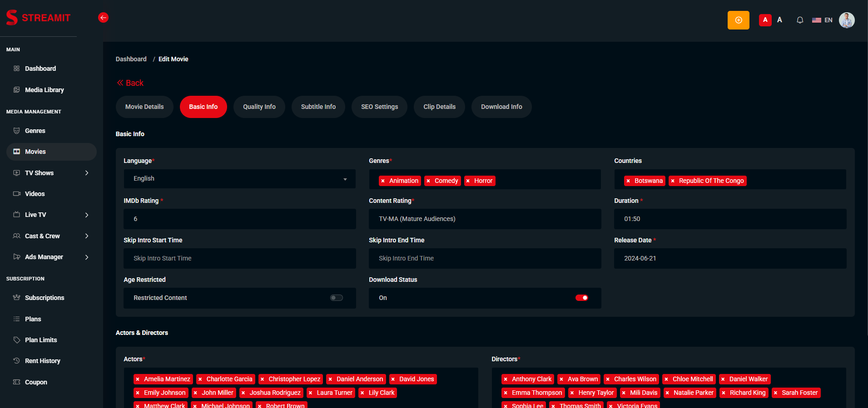868x408 pixels.
Task: Expand the Cast & Crew submenu
Action: (x=87, y=236)
